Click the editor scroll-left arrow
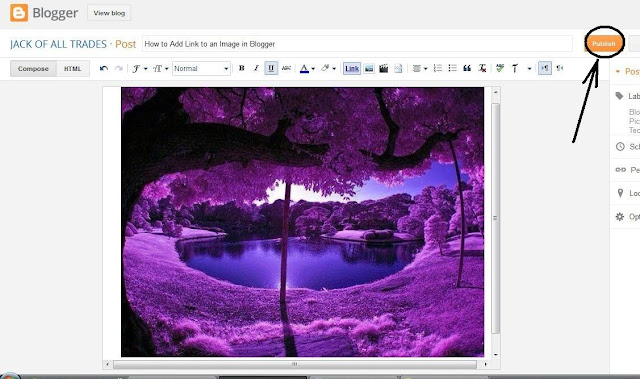The height and width of the screenshot is (379, 640). tap(107, 364)
